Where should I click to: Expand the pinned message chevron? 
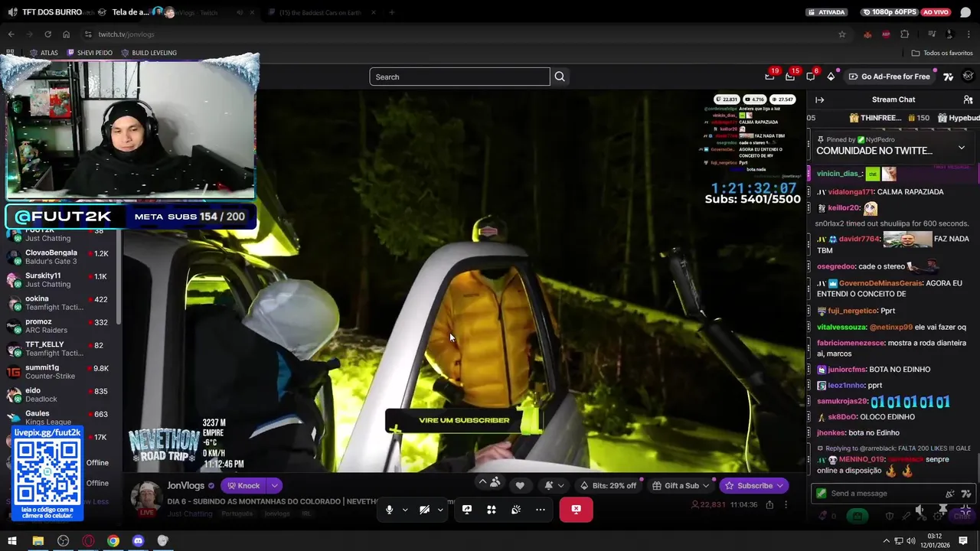[962, 147]
